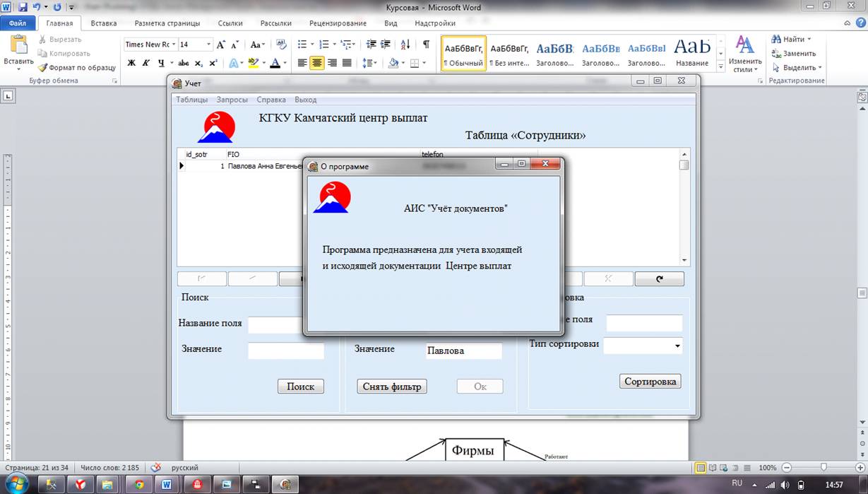
Task: Open the Запросы menu in Учет window
Action: tap(232, 100)
